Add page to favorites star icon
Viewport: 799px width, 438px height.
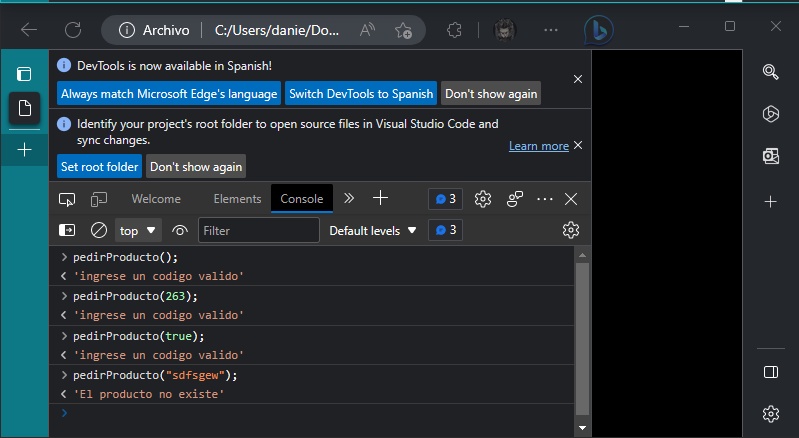(x=403, y=29)
